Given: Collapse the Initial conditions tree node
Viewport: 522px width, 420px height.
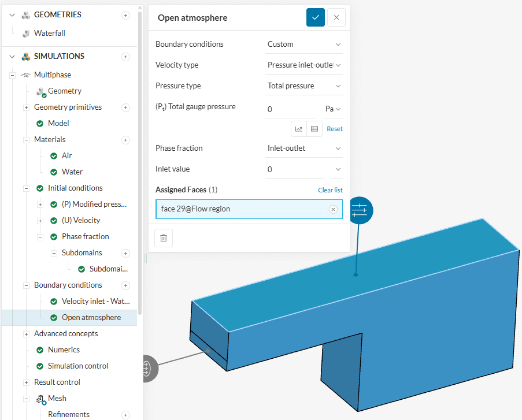Looking at the screenshot, I should [x=26, y=188].
